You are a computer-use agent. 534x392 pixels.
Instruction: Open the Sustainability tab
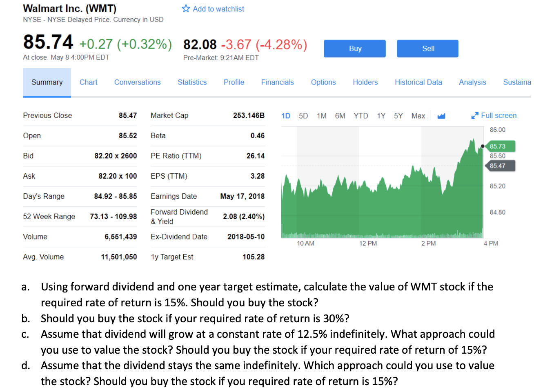[x=517, y=82]
